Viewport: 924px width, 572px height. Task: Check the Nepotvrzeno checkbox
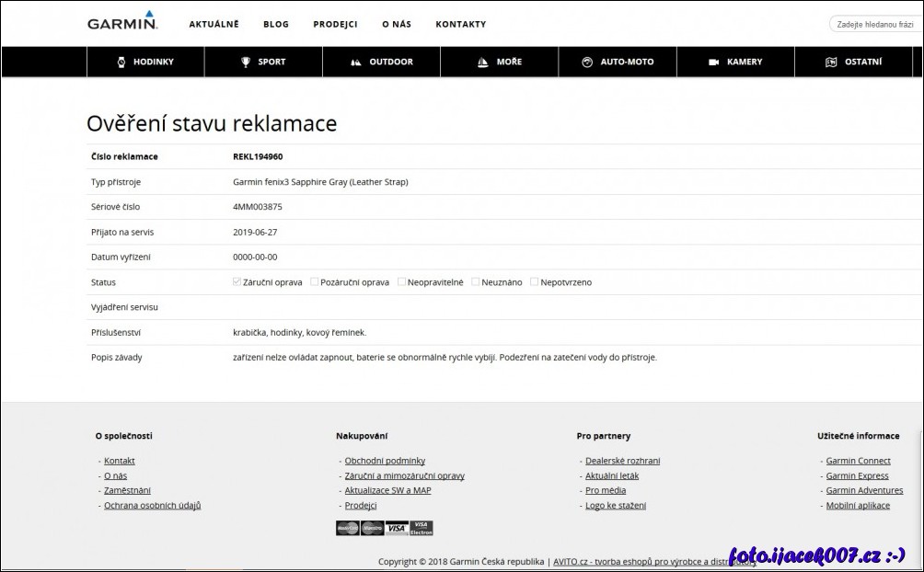tap(535, 282)
